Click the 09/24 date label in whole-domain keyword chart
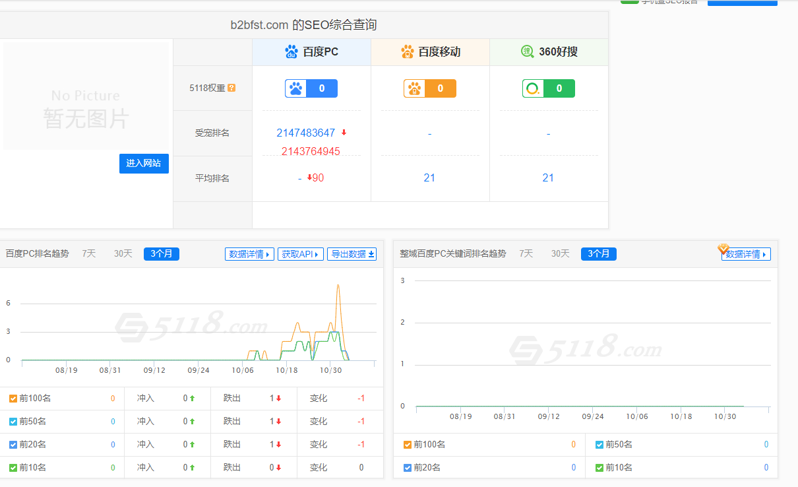The height and width of the screenshot is (487, 798). coord(593,417)
